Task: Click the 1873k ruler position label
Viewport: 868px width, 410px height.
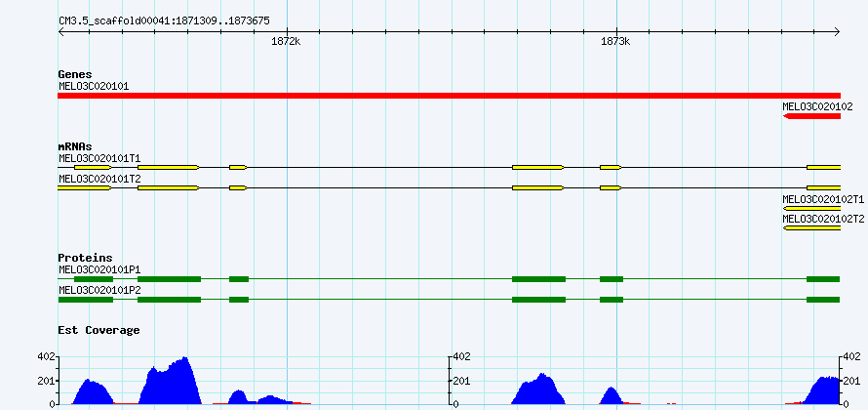Action: pos(615,42)
